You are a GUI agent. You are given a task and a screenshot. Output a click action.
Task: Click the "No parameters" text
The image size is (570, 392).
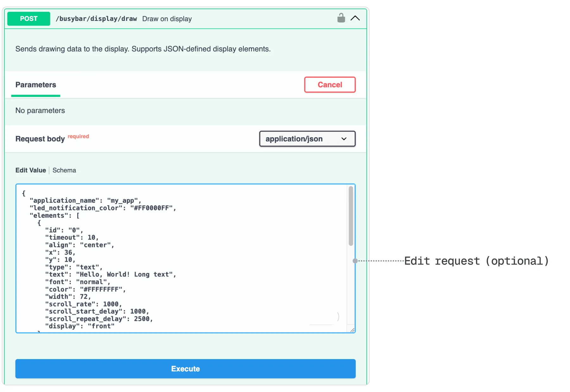(40, 110)
